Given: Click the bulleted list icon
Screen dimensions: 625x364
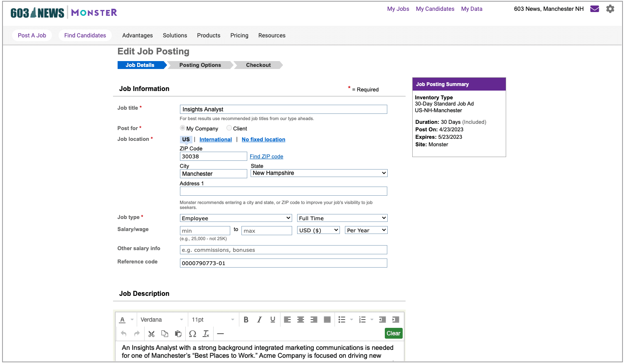Looking at the screenshot, I should pos(342,320).
